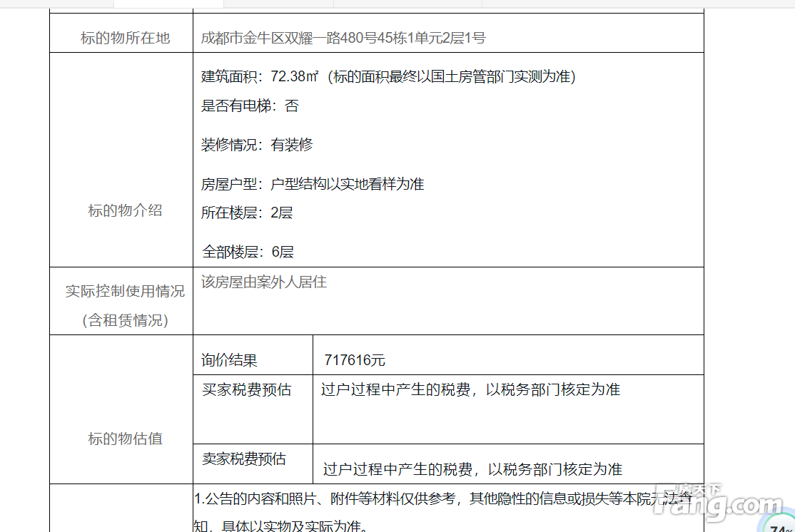Click the 717616元 price value
The width and height of the screenshot is (795, 532).
click(355, 360)
